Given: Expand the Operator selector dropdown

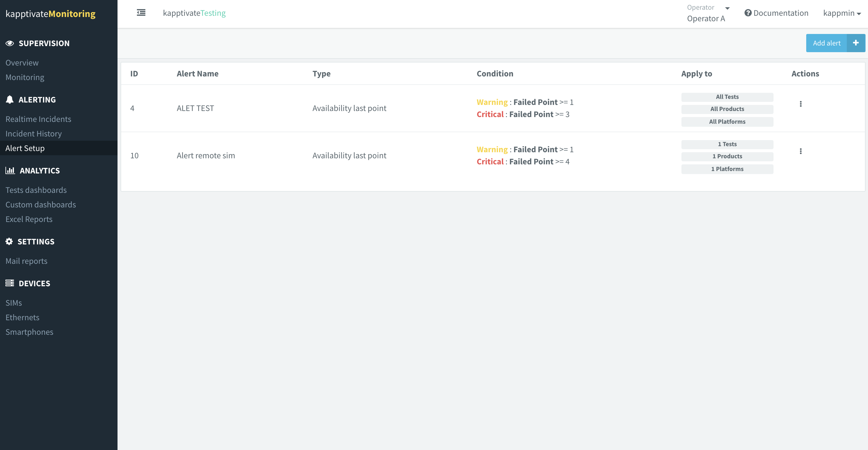Looking at the screenshot, I should (x=727, y=8).
